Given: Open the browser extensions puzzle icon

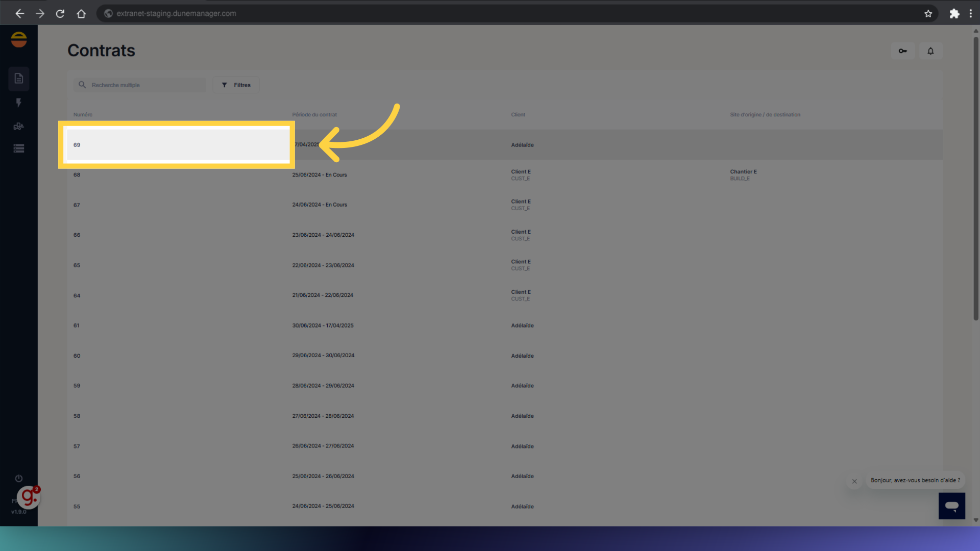Looking at the screenshot, I should pos(954,14).
